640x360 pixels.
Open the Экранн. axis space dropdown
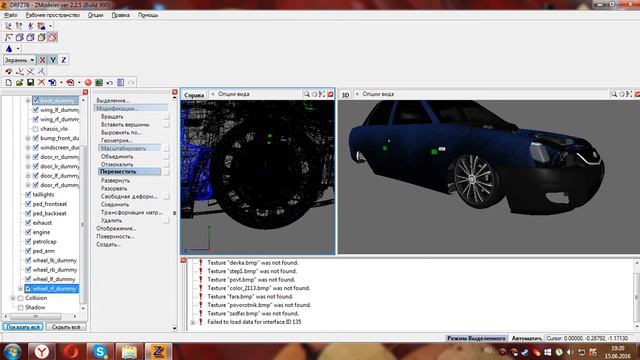coord(20,60)
